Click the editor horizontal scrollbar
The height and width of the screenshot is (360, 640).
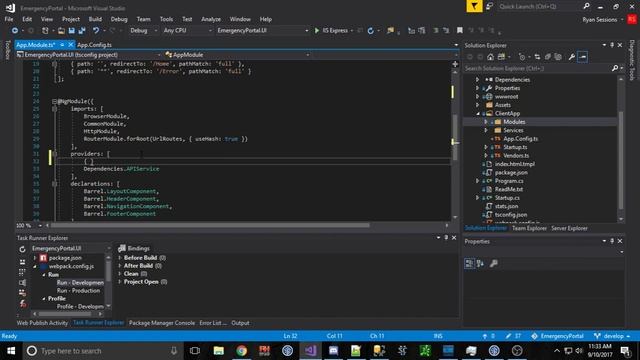tap(210, 225)
